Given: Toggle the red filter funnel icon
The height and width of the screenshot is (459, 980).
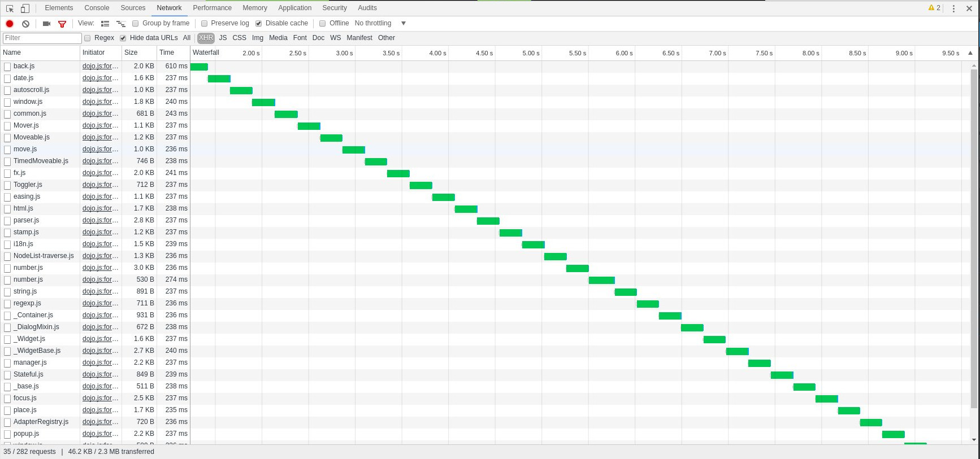Looking at the screenshot, I should (62, 24).
